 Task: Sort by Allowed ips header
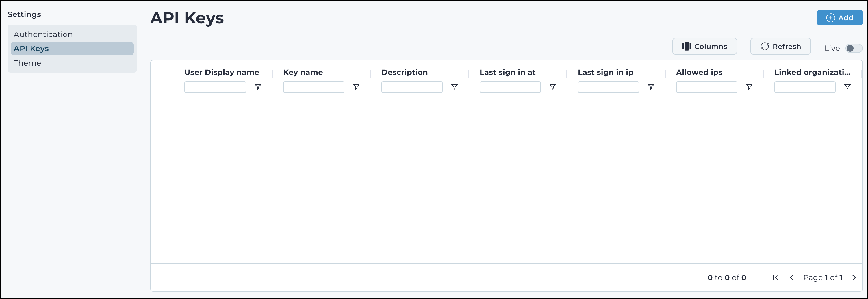(x=699, y=72)
